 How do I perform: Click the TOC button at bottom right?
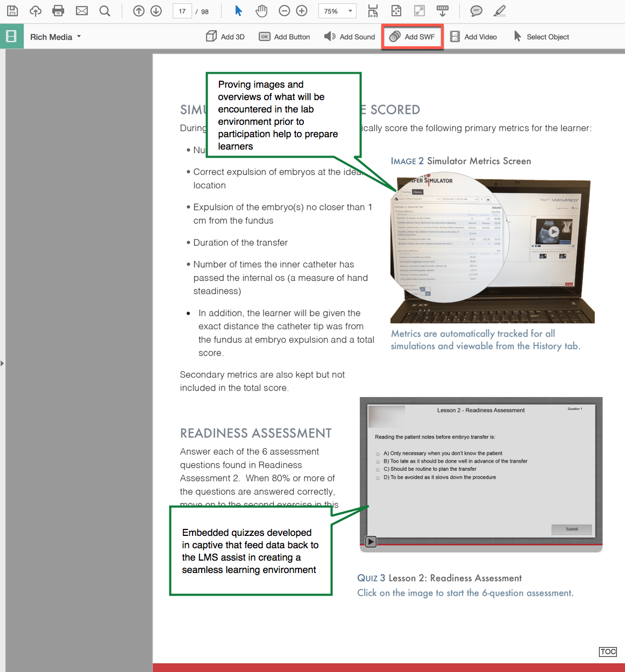(608, 652)
